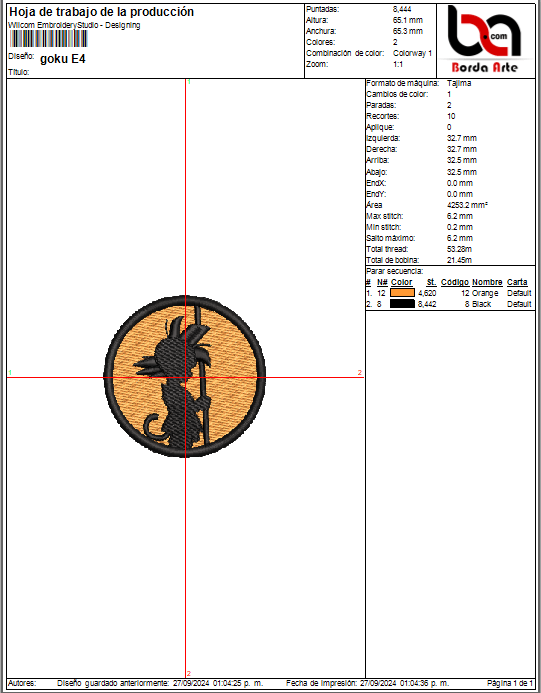Click 'Default' in the Black row
This screenshot has height=693, width=541.
click(519, 304)
